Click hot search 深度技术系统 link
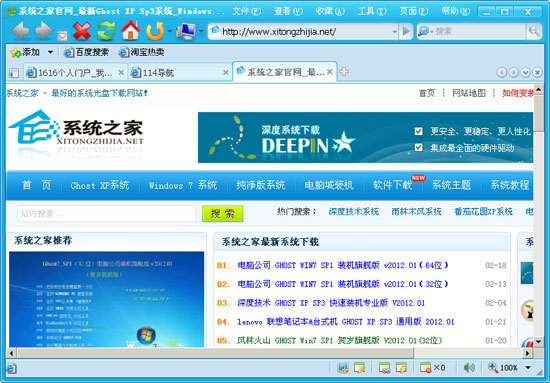The width and height of the screenshot is (550, 383). point(354,212)
